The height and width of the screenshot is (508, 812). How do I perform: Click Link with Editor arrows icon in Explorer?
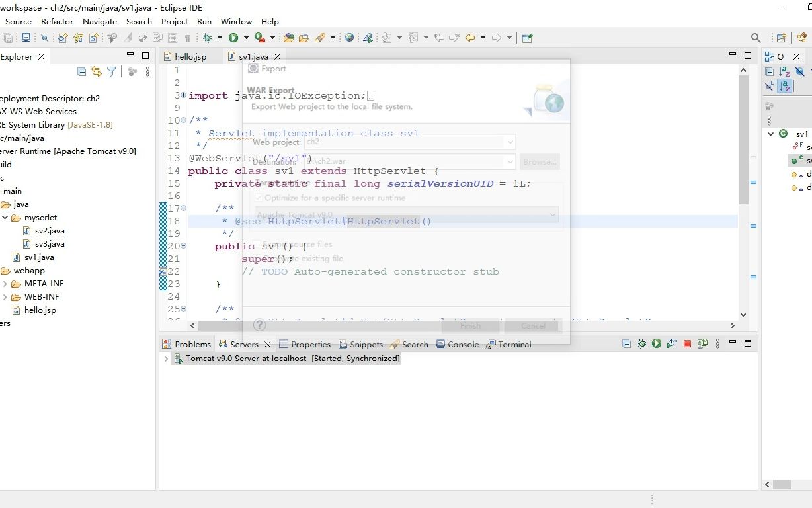tap(97, 72)
